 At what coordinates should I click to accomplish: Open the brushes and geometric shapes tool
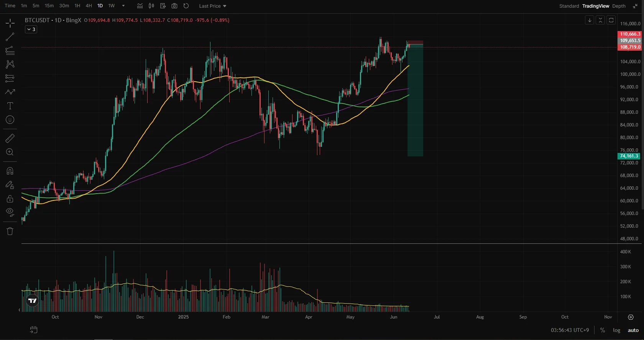click(10, 92)
